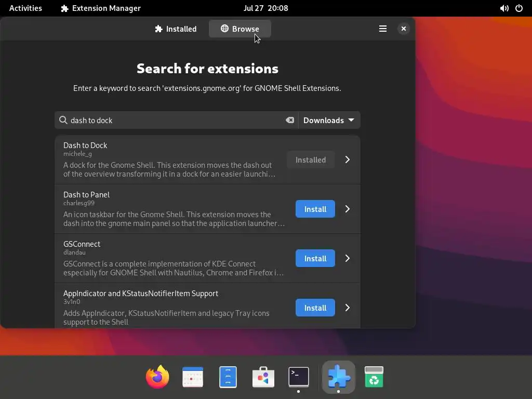The image size is (532, 399).
Task: Open power menu in top bar
Action: pos(519,8)
